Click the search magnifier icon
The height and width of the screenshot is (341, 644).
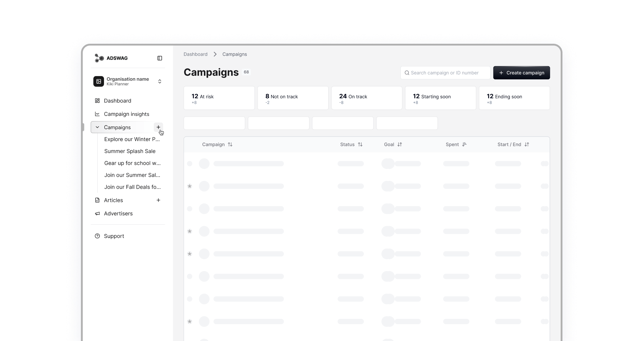[x=407, y=73]
